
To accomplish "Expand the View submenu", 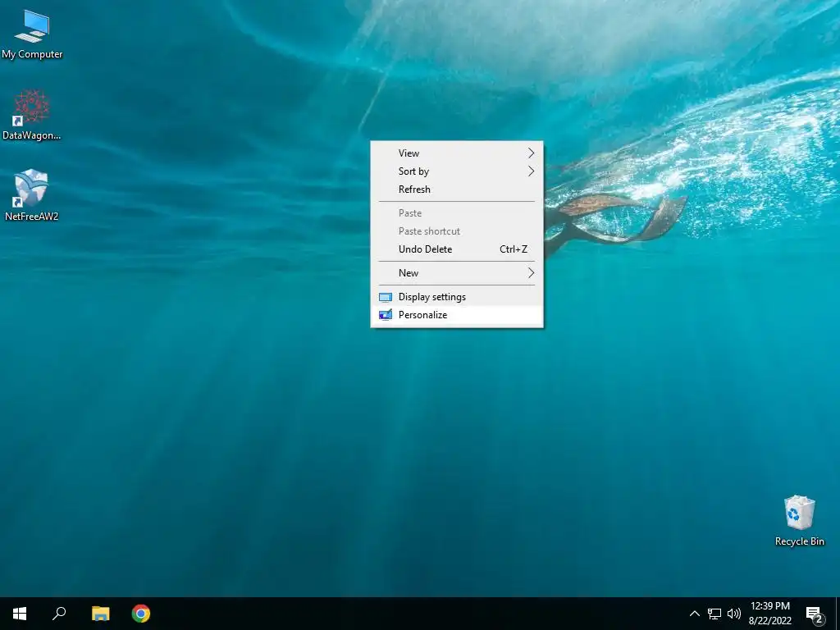I will pos(457,153).
